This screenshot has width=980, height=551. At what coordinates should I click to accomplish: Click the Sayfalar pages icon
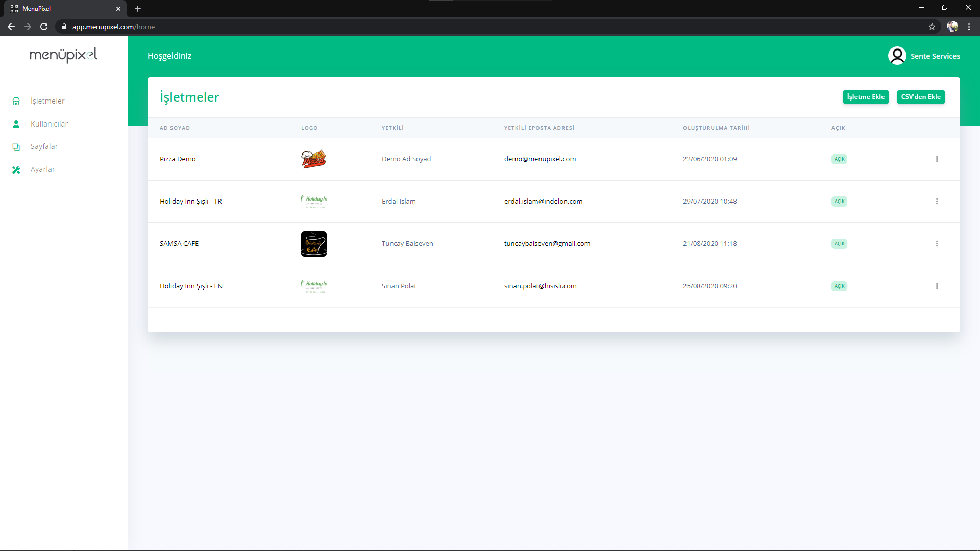click(16, 147)
